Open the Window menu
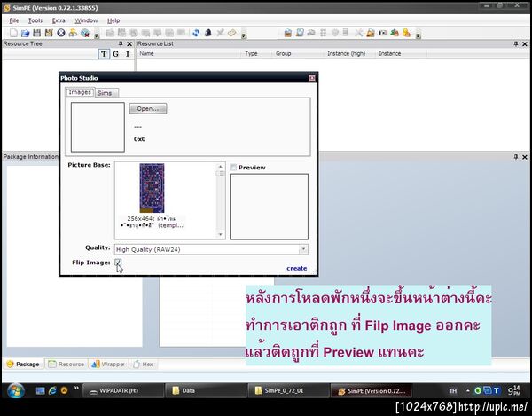This screenshot has width=532, height=416. [86, 20]
